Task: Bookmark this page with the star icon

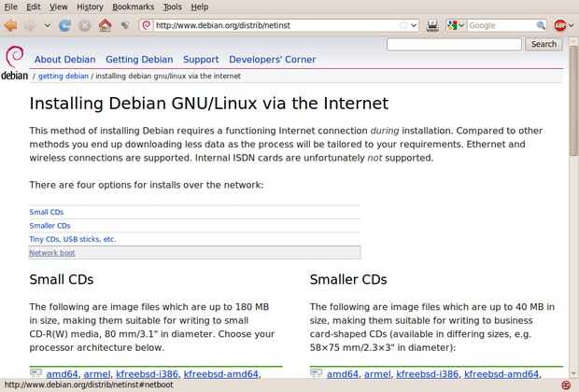Action: click(x=403, y=25)
